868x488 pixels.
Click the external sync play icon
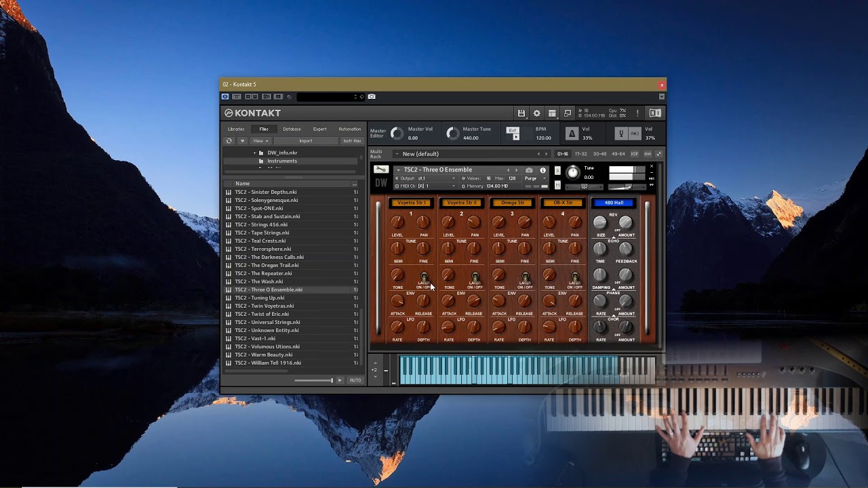point(516,137)
